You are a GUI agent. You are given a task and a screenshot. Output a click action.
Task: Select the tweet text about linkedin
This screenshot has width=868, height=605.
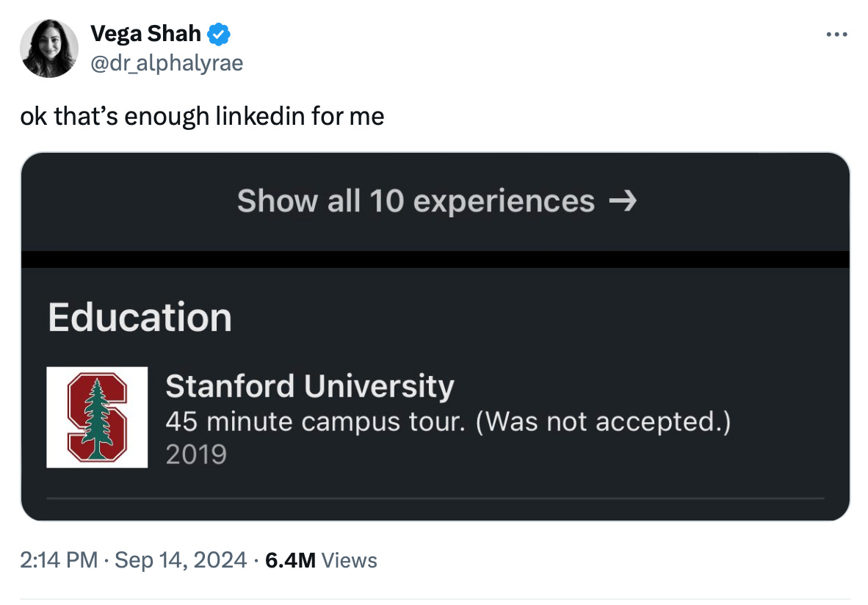pos(202,116)
